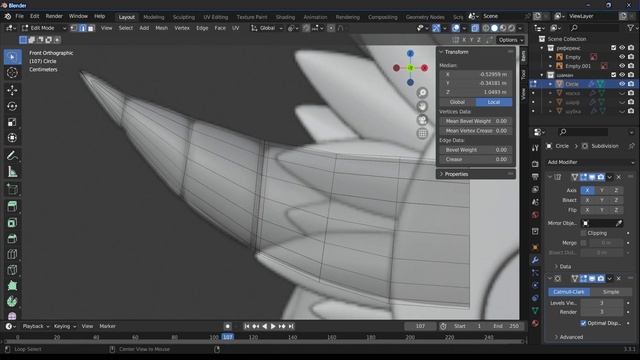Select the Loop Cut tool
Viewport: 640px width, 360px height.
pos(12,254)
